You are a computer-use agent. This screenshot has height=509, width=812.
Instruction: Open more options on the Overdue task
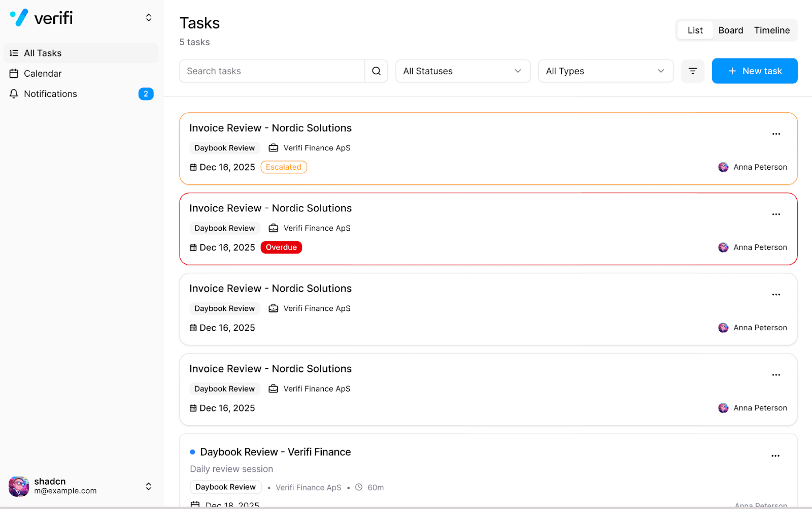(x=776, y=214)
